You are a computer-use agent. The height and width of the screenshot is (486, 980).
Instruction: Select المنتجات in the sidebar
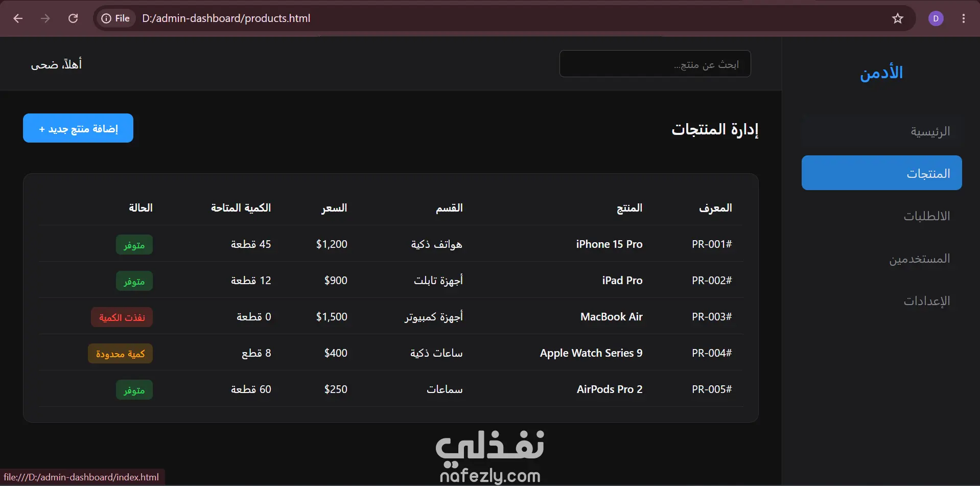click(x=882, y=173)
